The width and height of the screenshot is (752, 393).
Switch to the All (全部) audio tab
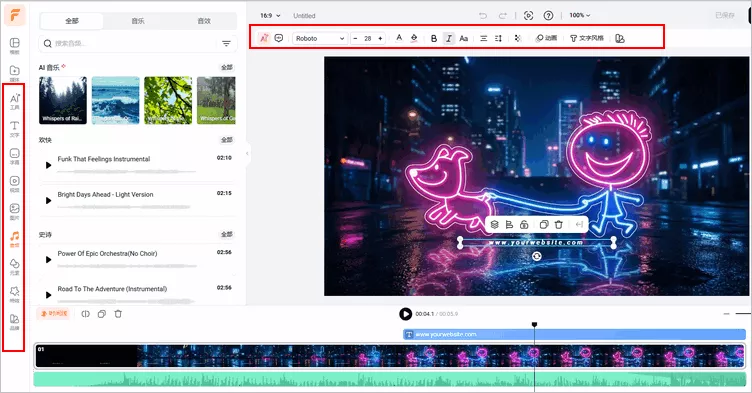click(71, 21)
